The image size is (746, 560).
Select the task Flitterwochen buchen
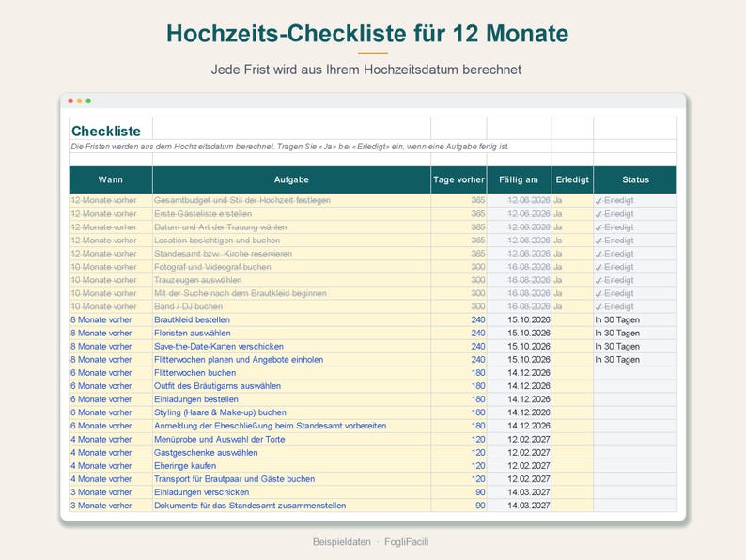coord(291,372)
